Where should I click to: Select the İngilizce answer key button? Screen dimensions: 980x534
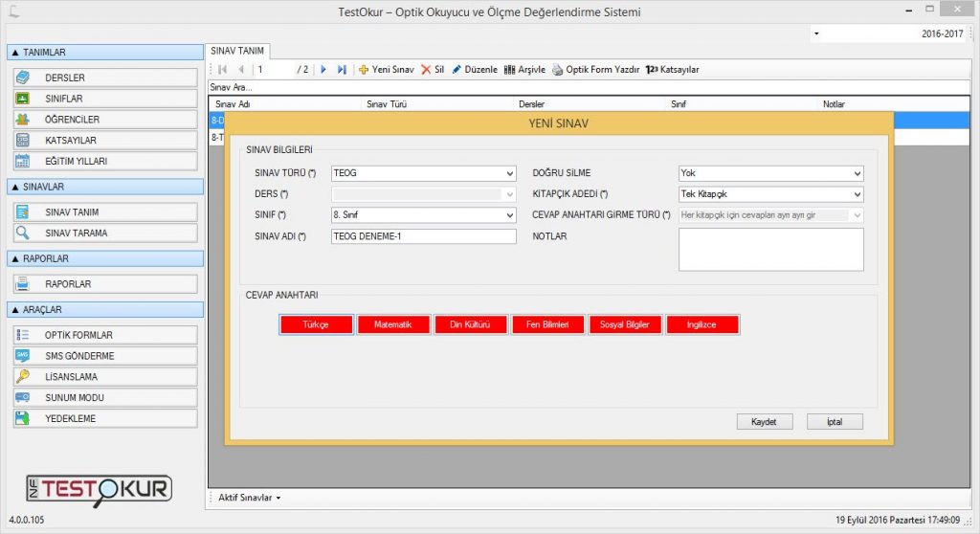click(x=702, y=324)
